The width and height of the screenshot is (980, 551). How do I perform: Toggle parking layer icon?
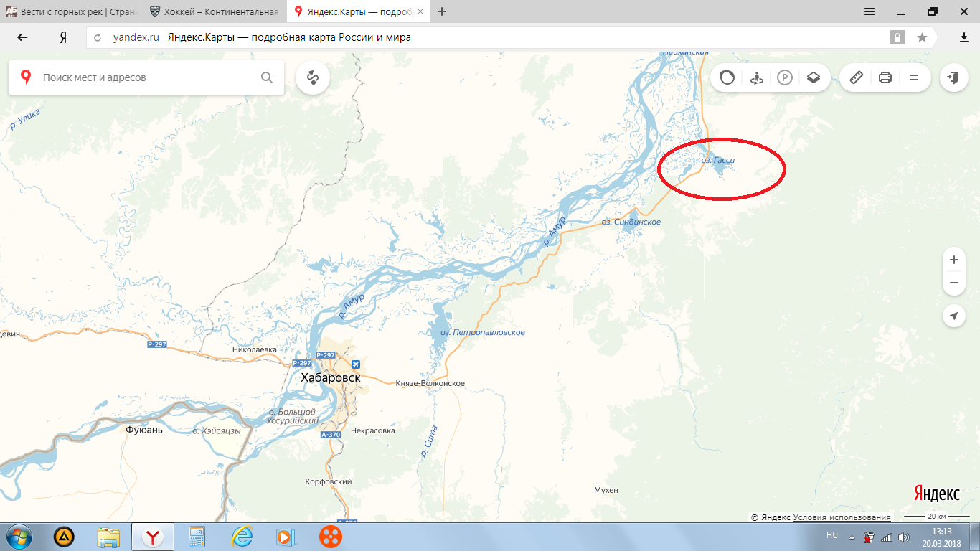tap(785, 77)
